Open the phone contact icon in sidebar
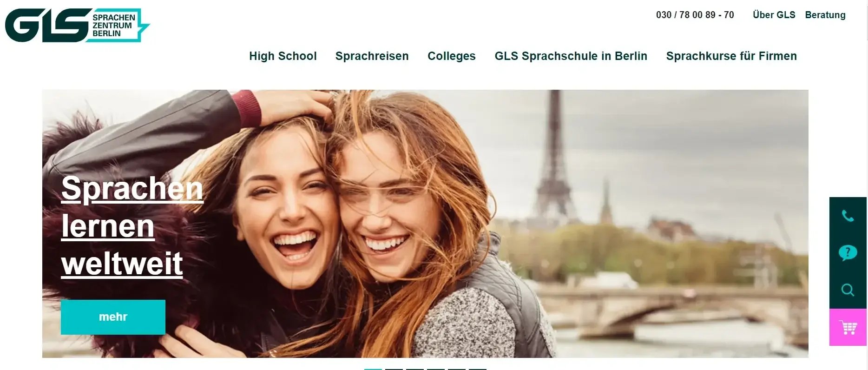The width and height of the screenshot is (868, 370). [848, 216]
